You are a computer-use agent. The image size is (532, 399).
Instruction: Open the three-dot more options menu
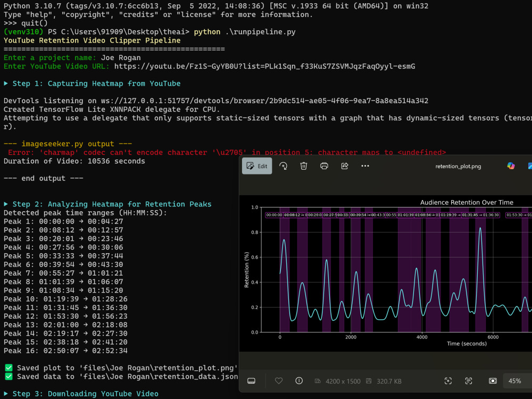(x=365, y=166)
